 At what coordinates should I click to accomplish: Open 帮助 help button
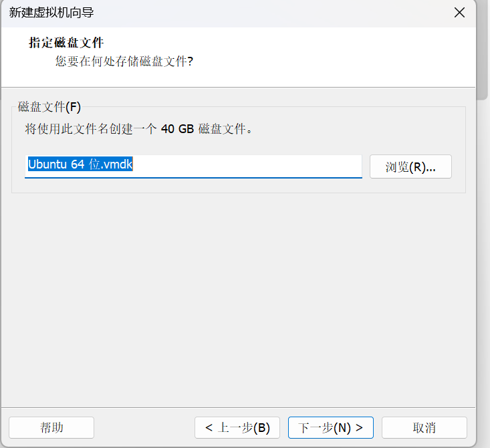51,427
